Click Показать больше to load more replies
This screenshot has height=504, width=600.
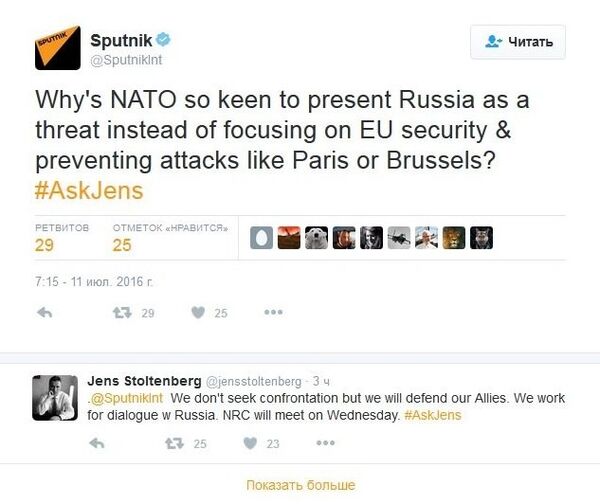[300, 485]
